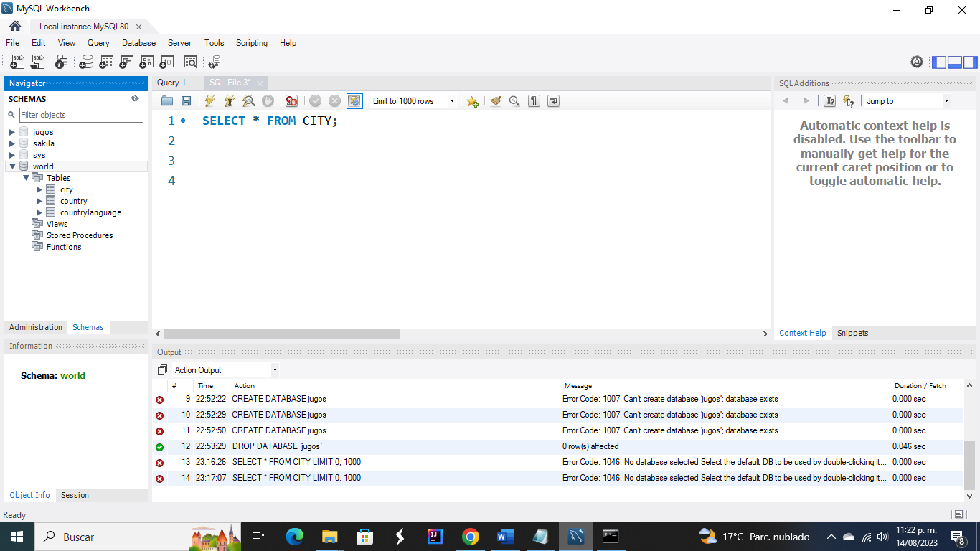The image size is (980, 551).
Task: Expand the sys schema
Action: 12,155
